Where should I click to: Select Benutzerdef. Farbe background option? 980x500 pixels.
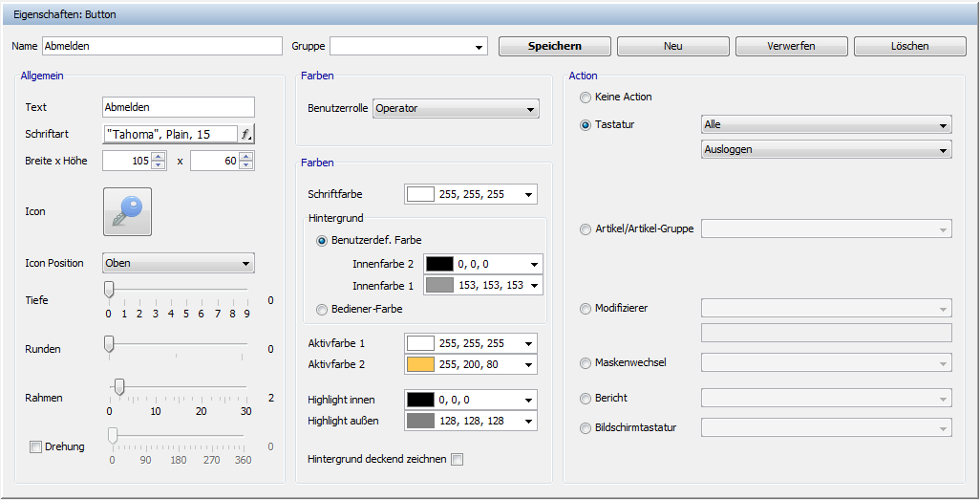(x=322, y=240)
